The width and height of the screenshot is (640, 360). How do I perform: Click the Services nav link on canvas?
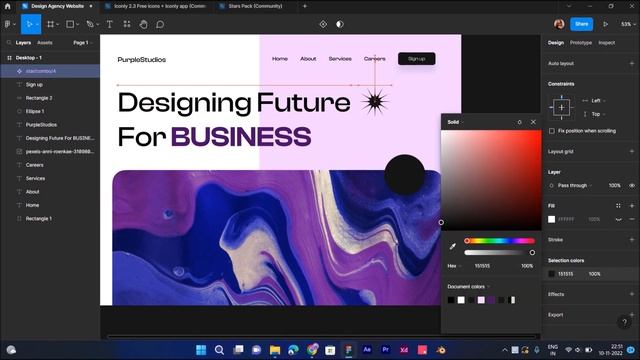[340, 59]
